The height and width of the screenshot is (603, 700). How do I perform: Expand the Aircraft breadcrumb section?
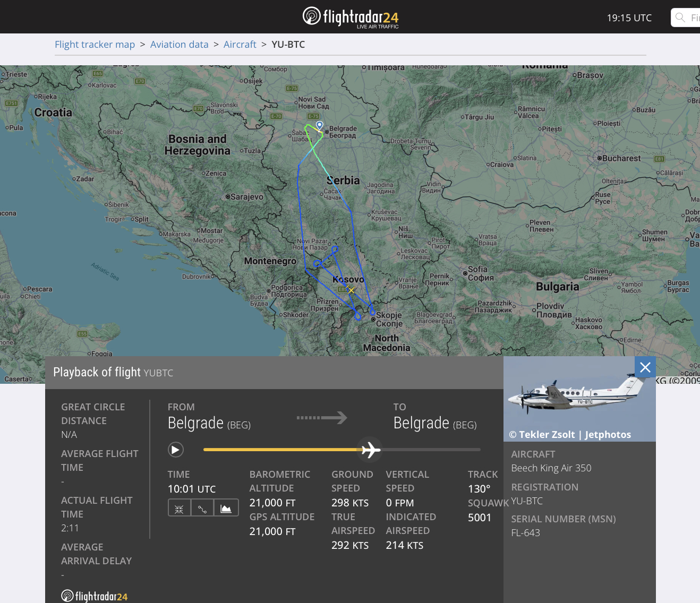point(240,44)
